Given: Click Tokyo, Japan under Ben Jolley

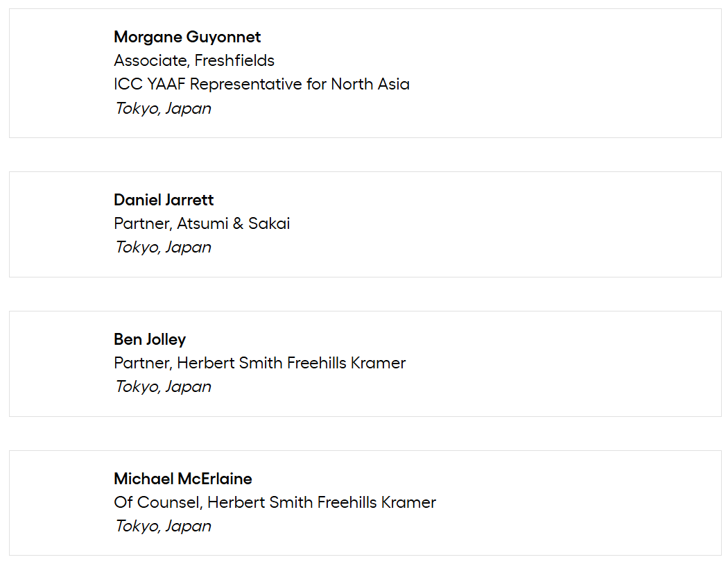Looking at the screenshot, I should 163,386.
